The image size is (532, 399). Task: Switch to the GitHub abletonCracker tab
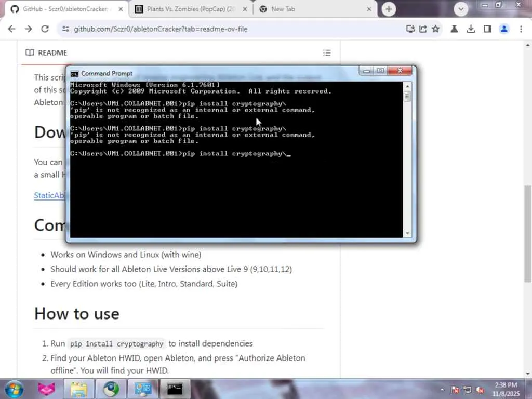coord(66,9)
